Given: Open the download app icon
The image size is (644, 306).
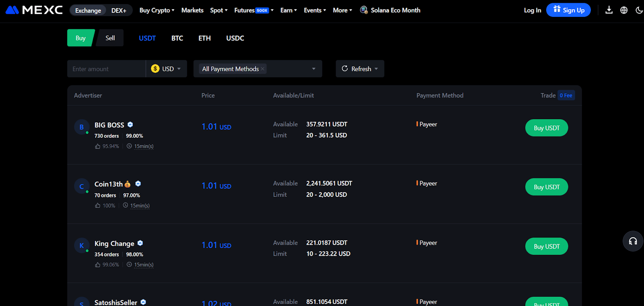Looking at the screenshot, I should 609,10.
